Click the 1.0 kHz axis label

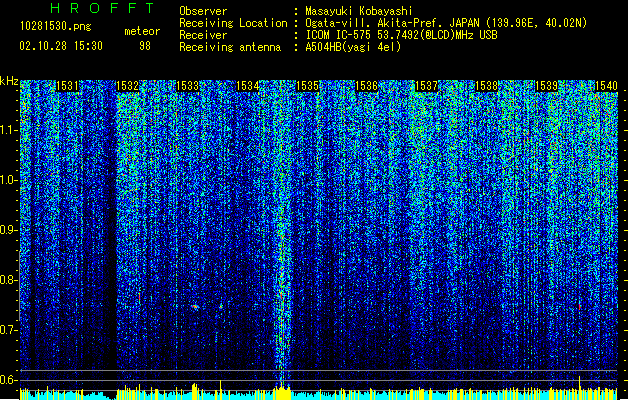9,180
